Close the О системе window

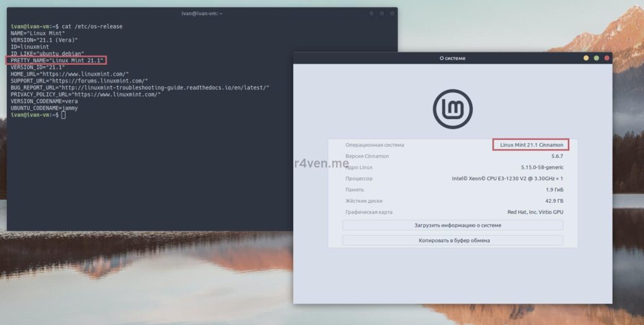(x=606, y=58)
